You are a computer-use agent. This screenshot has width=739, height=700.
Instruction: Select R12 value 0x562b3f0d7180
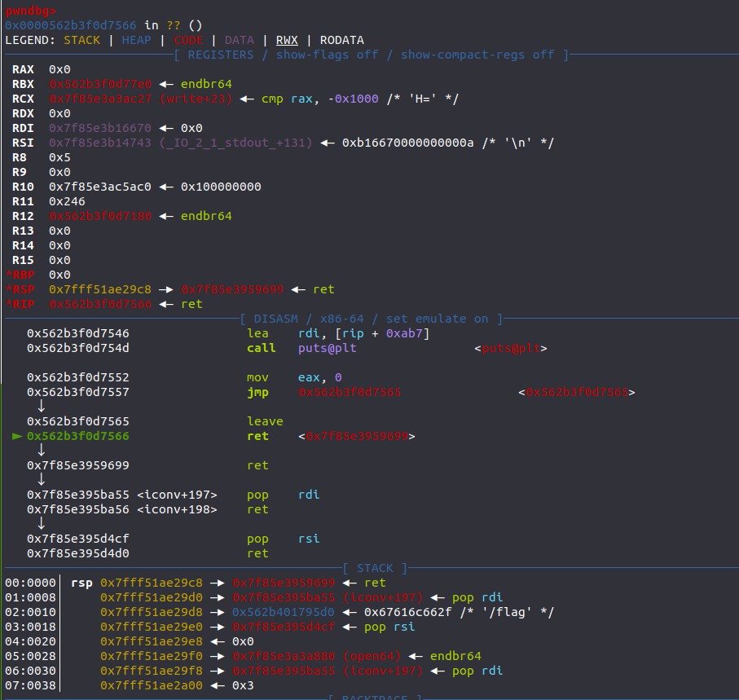pos(100,216)
